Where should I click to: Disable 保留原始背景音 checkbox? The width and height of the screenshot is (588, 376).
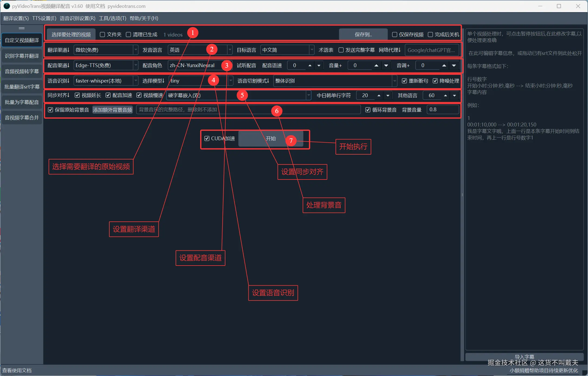pos(51,110)
